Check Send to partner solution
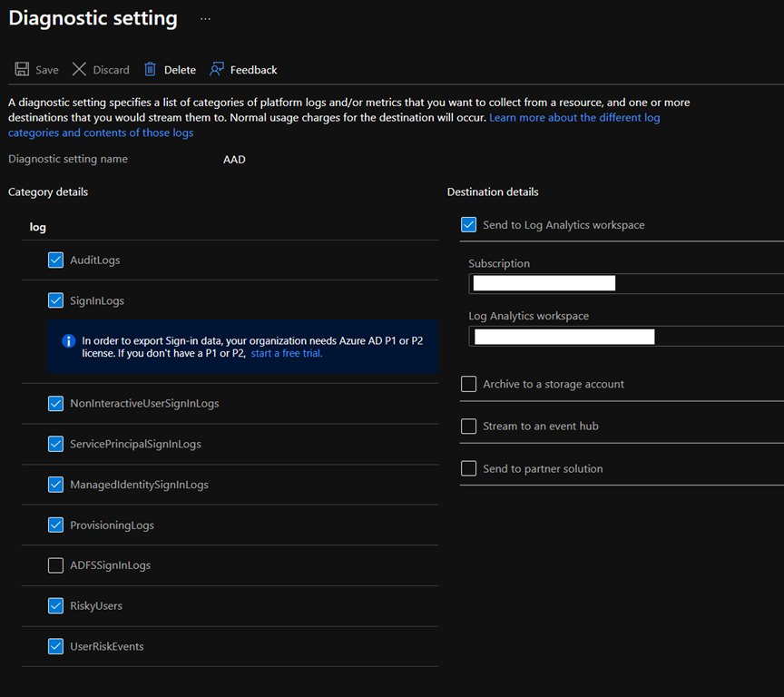Viewport: 784px width, 697px height. (469, 469)
